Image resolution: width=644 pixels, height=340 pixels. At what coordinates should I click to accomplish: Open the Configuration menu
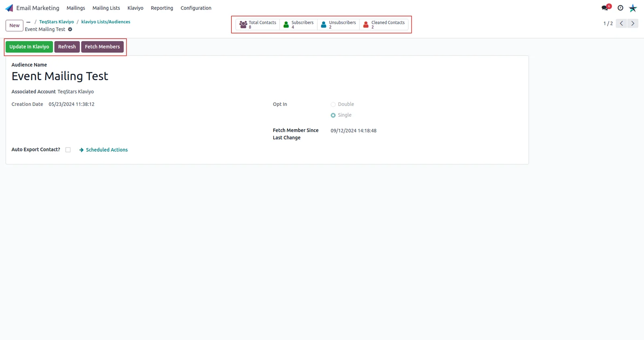(x=196, y=8)
